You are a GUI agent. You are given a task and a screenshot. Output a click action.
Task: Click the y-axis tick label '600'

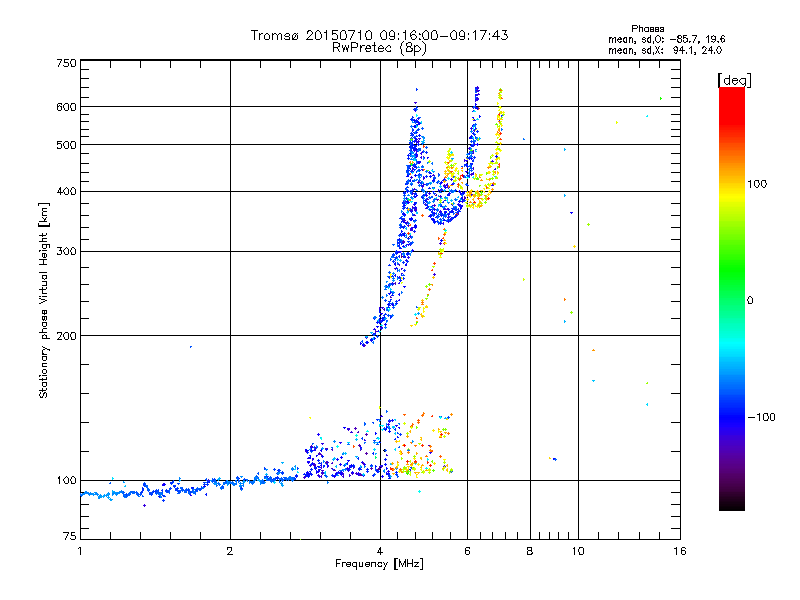(66, 107)
